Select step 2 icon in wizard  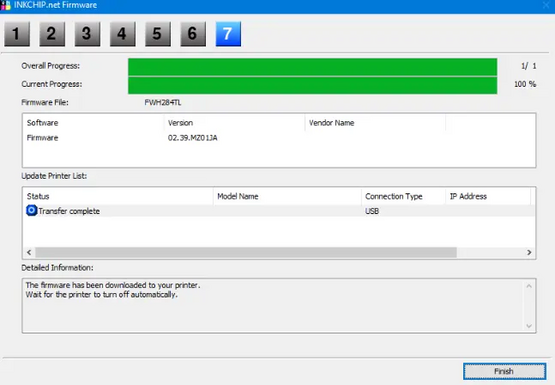pyautogui.click(x=52, y=34)
